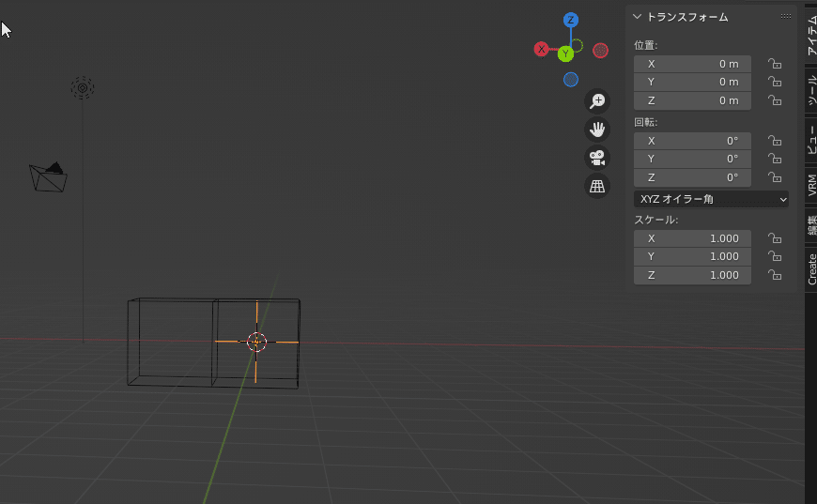Screen dimensions: 817x504
Task: Lock the 回転 Y value
Action: click(x=775, y=159)
